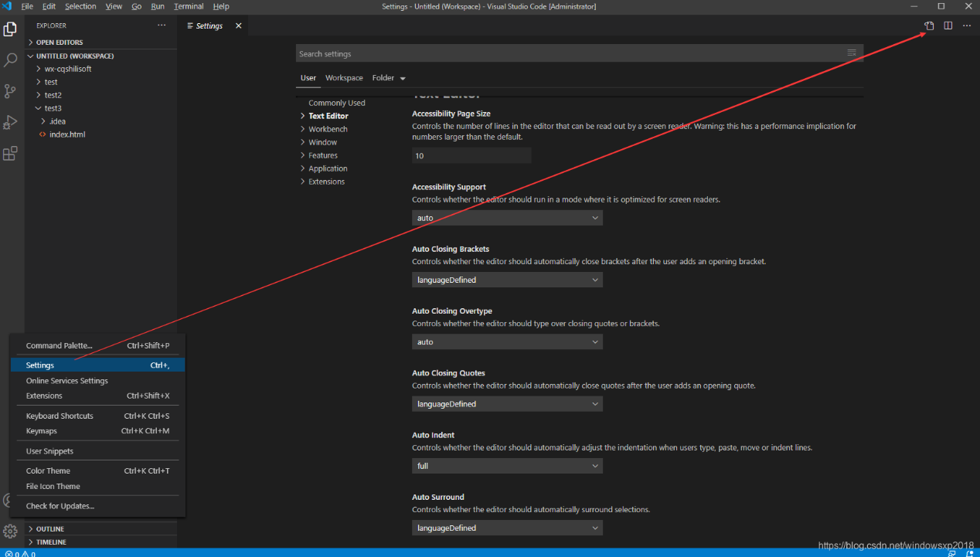
Task: Open the Auto Closing Overtype dropdown
Action: tap(507, 341)
